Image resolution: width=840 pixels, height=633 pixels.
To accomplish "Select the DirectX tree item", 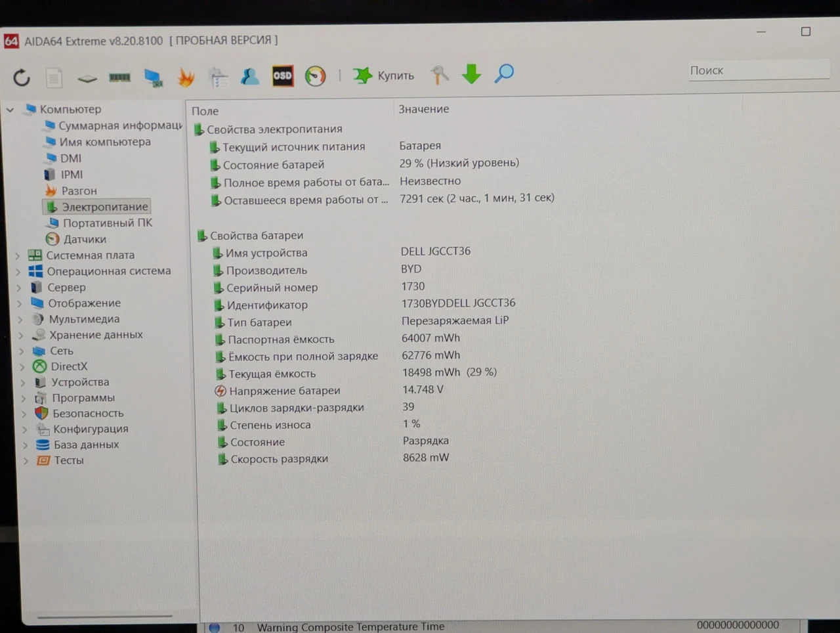I will 60,367.
